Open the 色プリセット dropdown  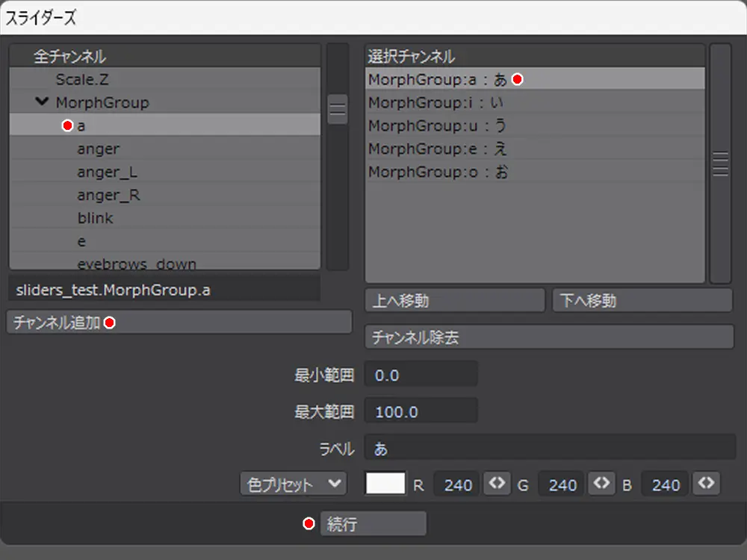coord(293,484)
